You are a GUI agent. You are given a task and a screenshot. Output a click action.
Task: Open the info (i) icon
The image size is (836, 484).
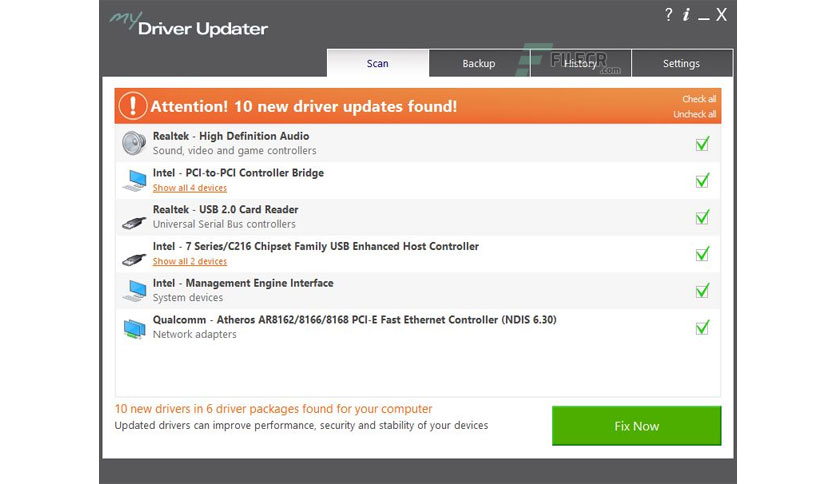click(686, 15)
